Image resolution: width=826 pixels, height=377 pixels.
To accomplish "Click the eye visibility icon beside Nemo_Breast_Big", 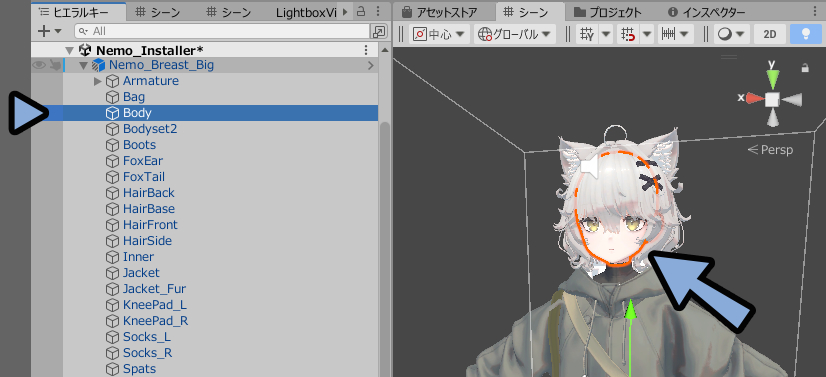I will pyautogui.click(x=39, y=65).
